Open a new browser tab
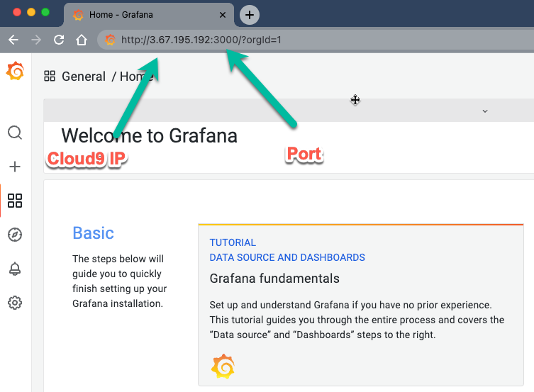This screenshot has height=392, width=534. 250,15
